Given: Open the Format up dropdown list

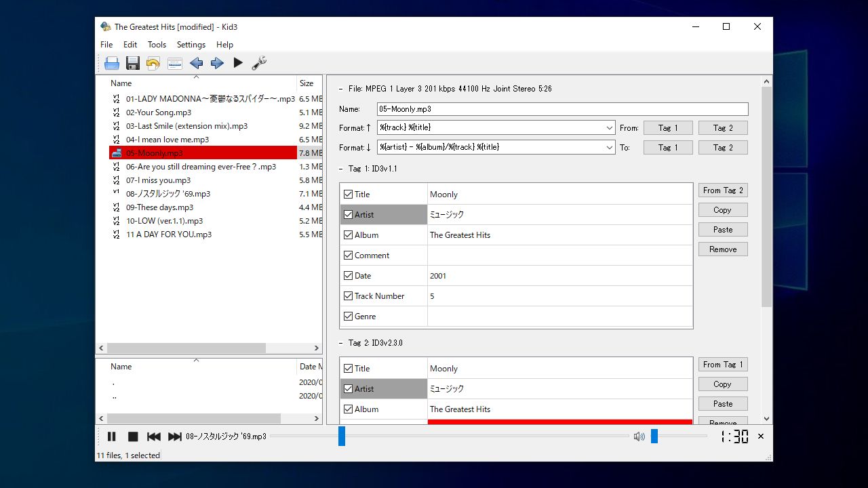Looking at the screenshot, I should click(608, 127).
